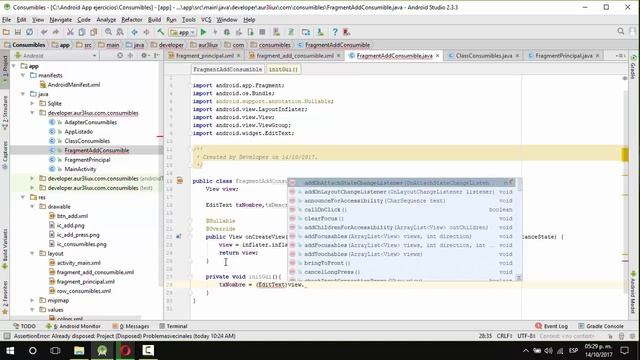Collapse the java folder
This screenshot has height=360, width=640.
pos(23,94)
